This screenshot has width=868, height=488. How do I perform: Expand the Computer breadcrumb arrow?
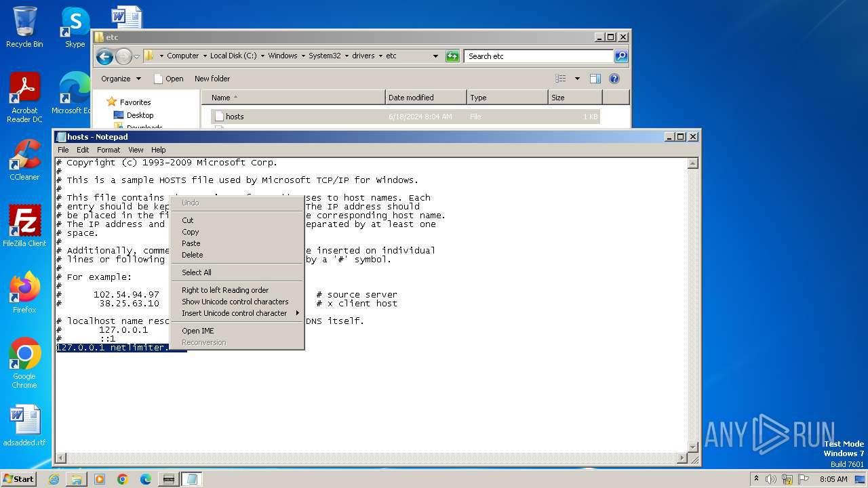tap(204, 56)
